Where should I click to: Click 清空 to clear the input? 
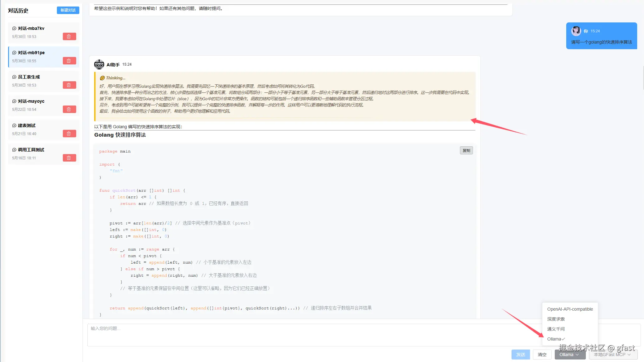point(542,355)
